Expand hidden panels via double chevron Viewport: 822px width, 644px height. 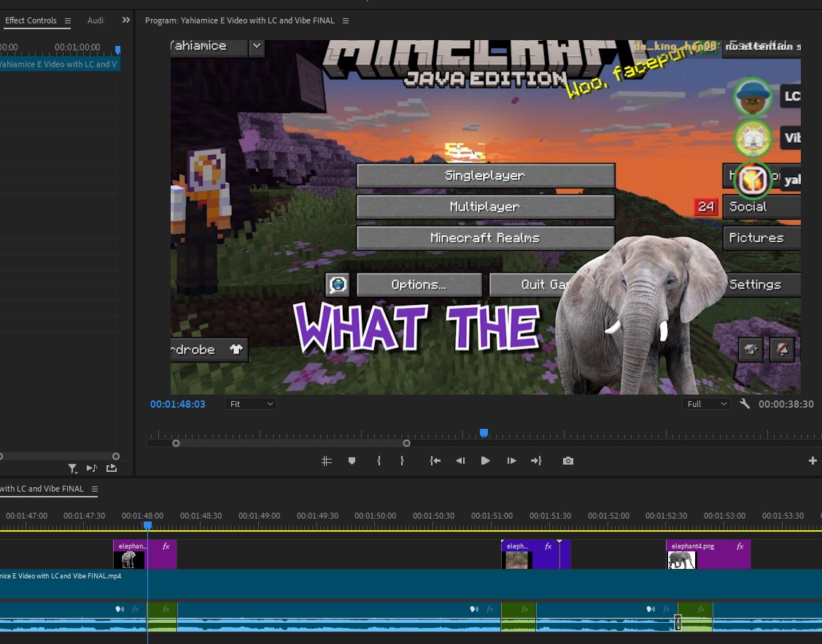[x=125, y=20]
